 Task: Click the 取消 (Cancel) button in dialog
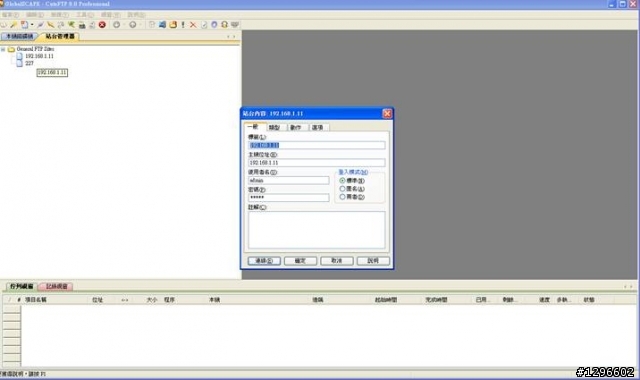pyautogui.click(x=337, y=261)
